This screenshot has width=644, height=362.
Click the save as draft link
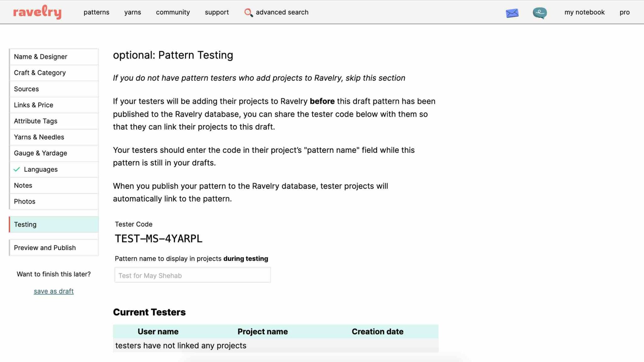[x=53, y=291]
